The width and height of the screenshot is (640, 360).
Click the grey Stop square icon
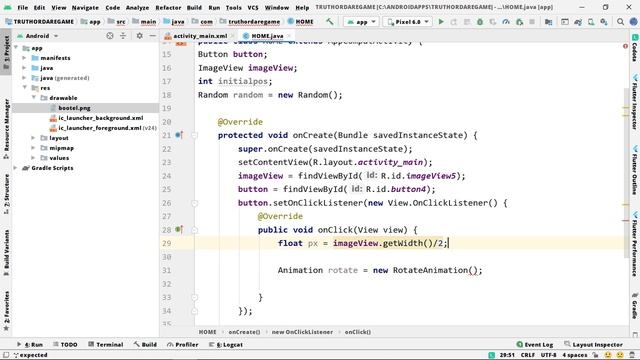[532, 22]
